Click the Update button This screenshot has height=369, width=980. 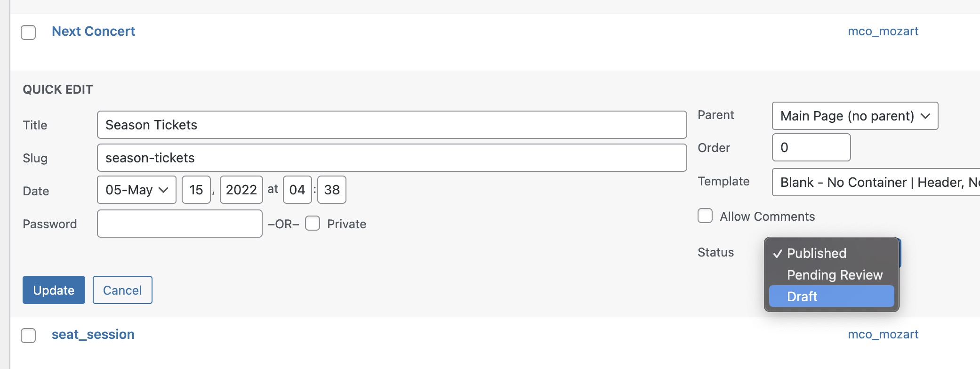54,290
